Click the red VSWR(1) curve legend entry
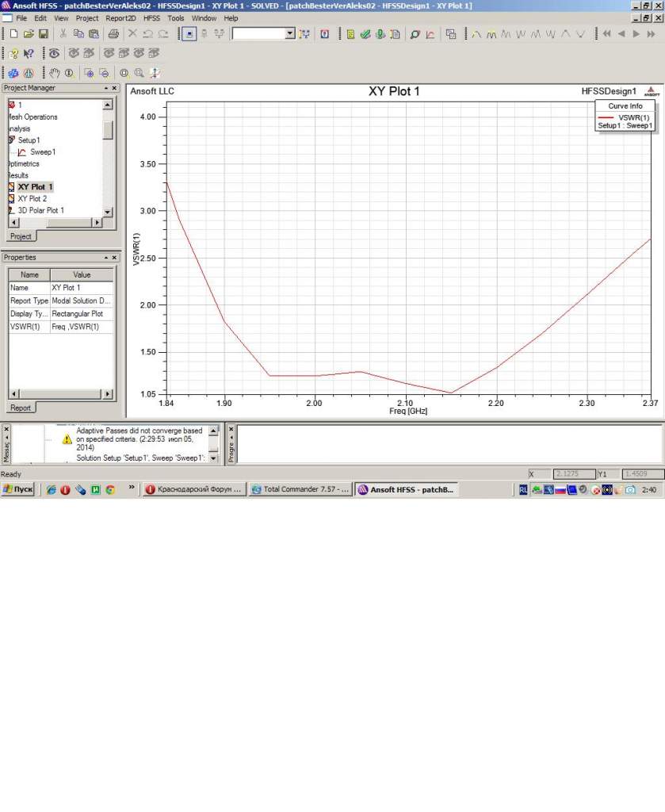Viewport: 665px width, 812px height. tap(625, 117)
